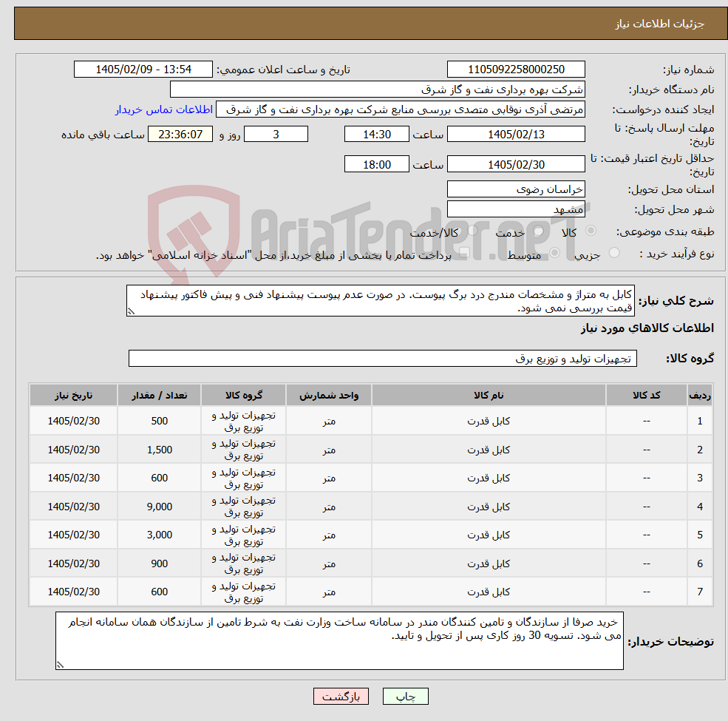Select the متوسط purchase type radio
Viewport: 728px width, 721px height.
(554, 253)
